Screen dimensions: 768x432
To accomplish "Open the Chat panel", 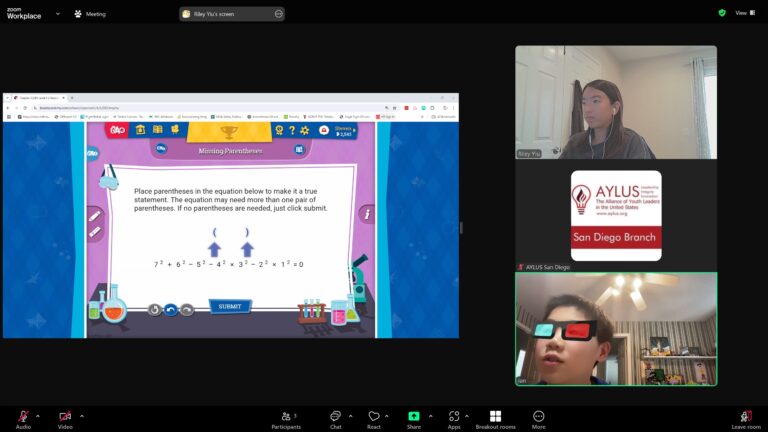I will click(336, 420).
